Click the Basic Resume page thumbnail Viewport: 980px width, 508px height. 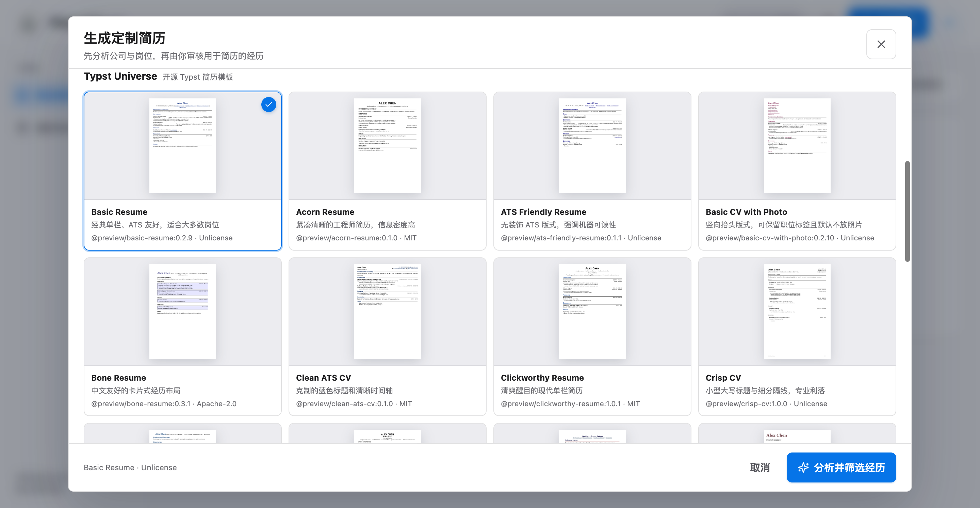point(183,146)
